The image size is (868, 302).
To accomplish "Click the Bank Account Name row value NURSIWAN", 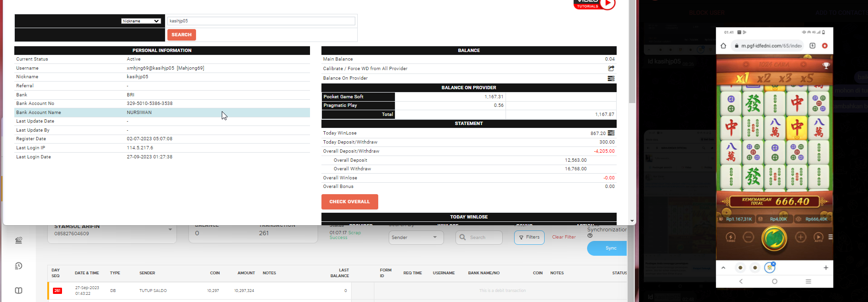I will (139, 113).
